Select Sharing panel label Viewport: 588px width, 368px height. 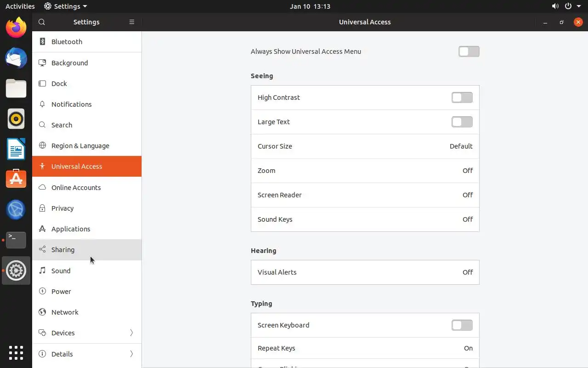pos(63,249)
